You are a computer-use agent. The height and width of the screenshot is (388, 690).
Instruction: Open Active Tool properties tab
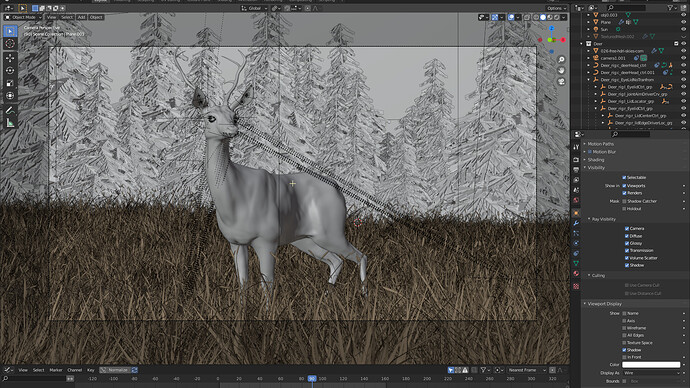[576, 147]
